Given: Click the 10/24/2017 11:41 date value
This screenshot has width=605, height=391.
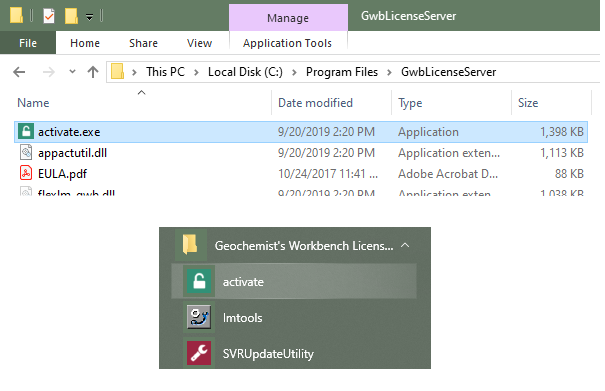Looking at the screenshot, I should (x=328, y=174).
